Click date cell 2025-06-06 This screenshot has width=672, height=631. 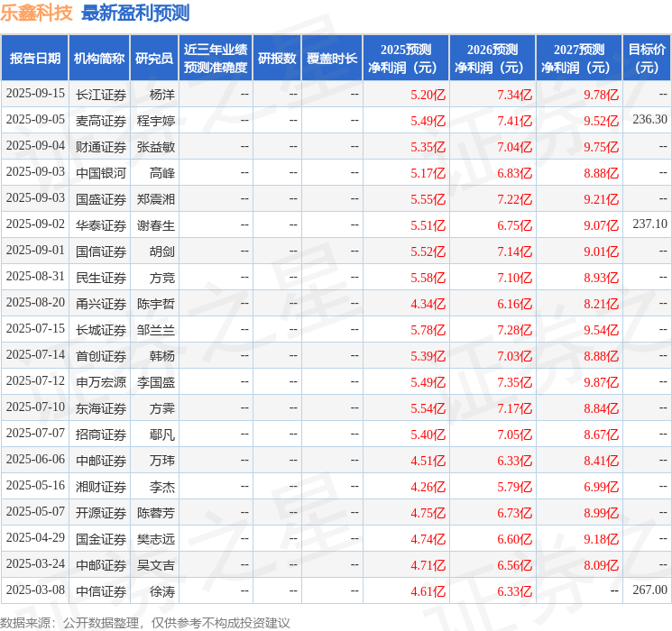pos(35,459)
